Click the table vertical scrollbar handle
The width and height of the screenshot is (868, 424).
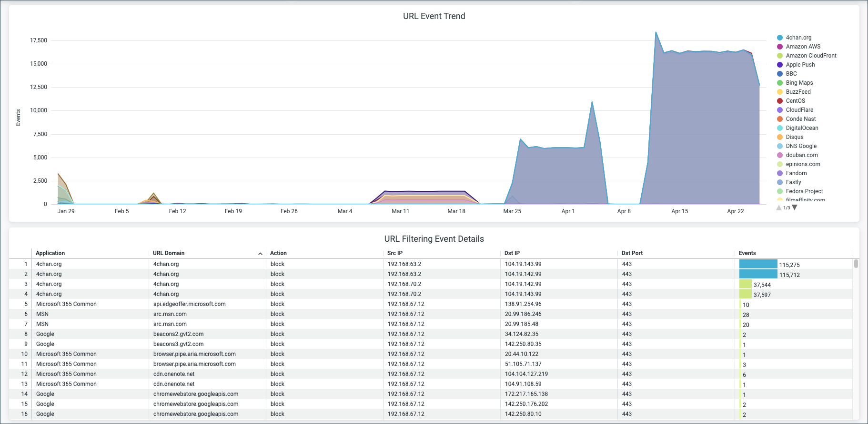(x=856, y=264)
